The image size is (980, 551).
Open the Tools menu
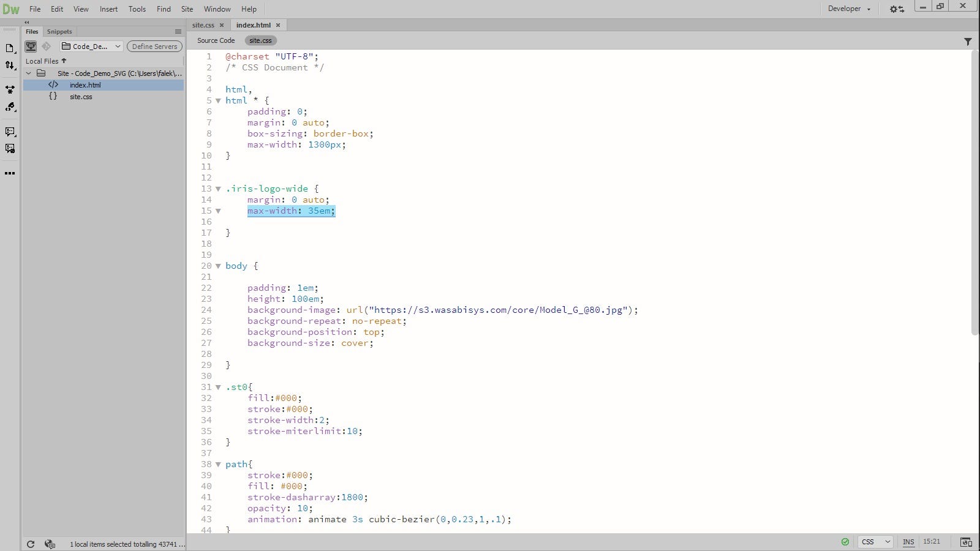[x=137, y=9]
